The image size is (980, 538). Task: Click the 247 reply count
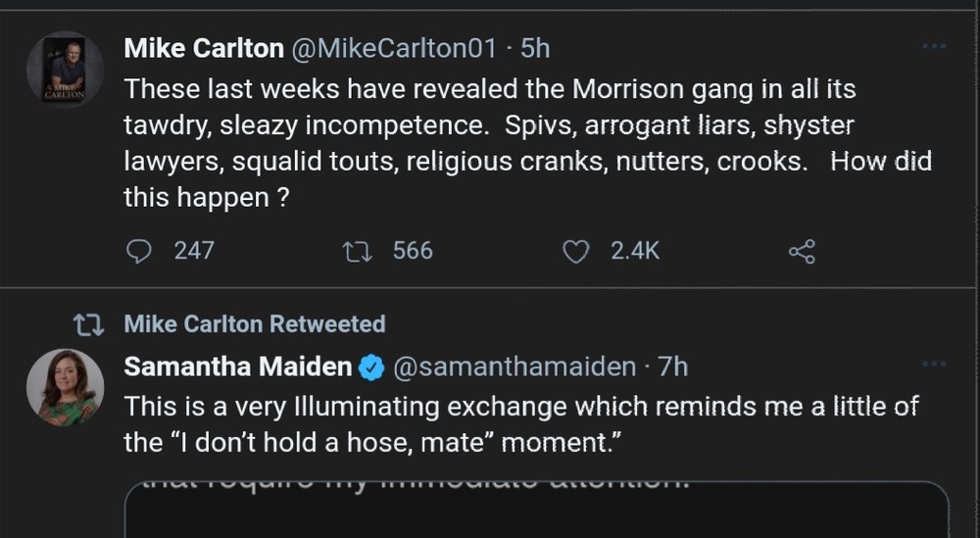(194, 252)
